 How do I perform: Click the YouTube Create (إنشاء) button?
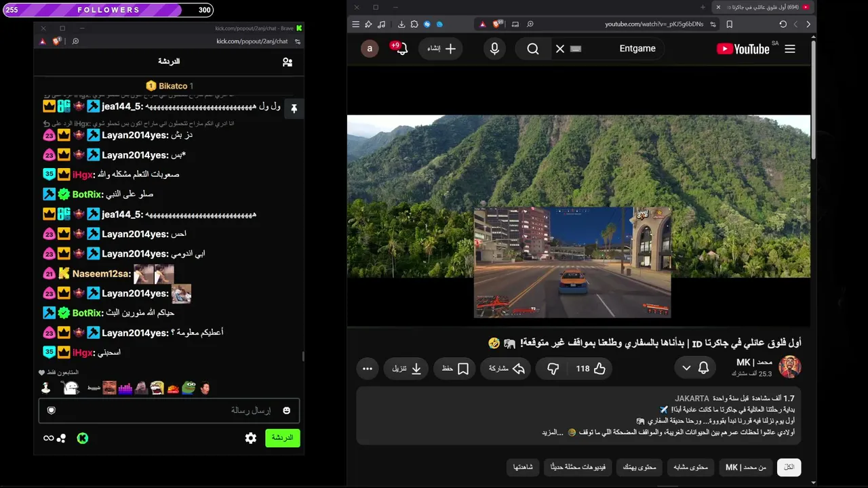pos(441,49)
